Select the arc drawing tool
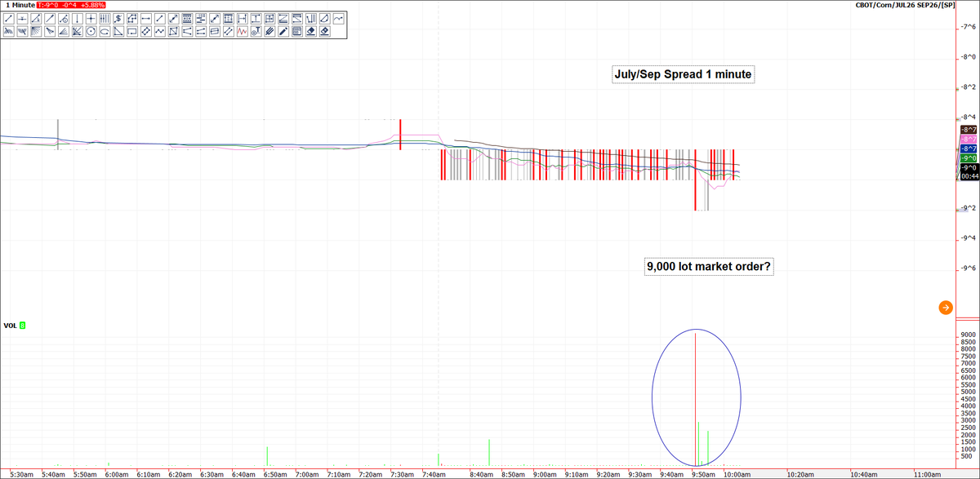980x479 pixels. [x=325, y=18]
